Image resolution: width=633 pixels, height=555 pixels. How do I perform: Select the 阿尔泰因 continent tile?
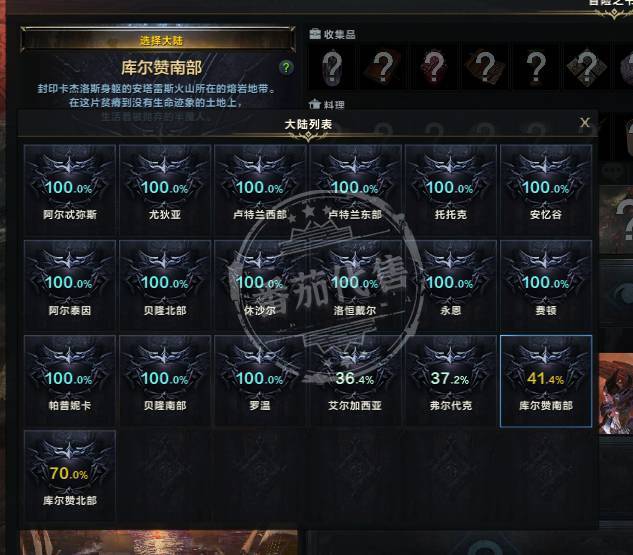pos(70,285)
